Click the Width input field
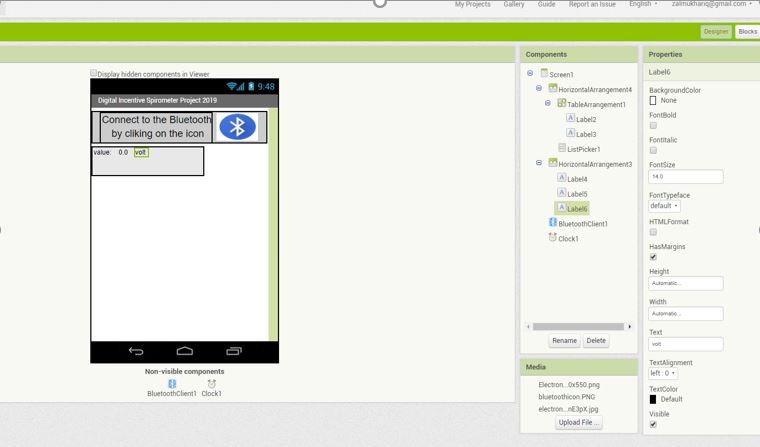The image size is (760, 447). 685,314
